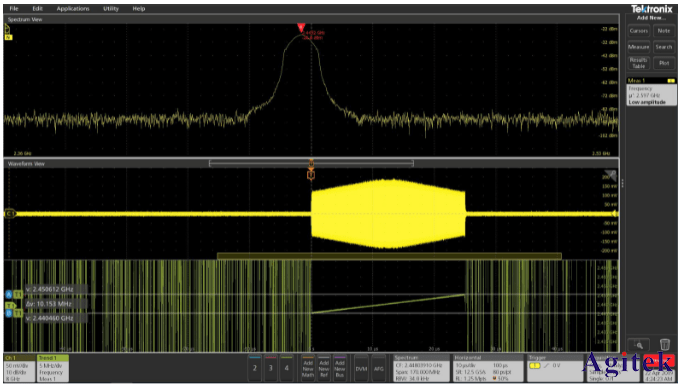Open the Edit menu
681x387 pixels.
coord(37,8)
